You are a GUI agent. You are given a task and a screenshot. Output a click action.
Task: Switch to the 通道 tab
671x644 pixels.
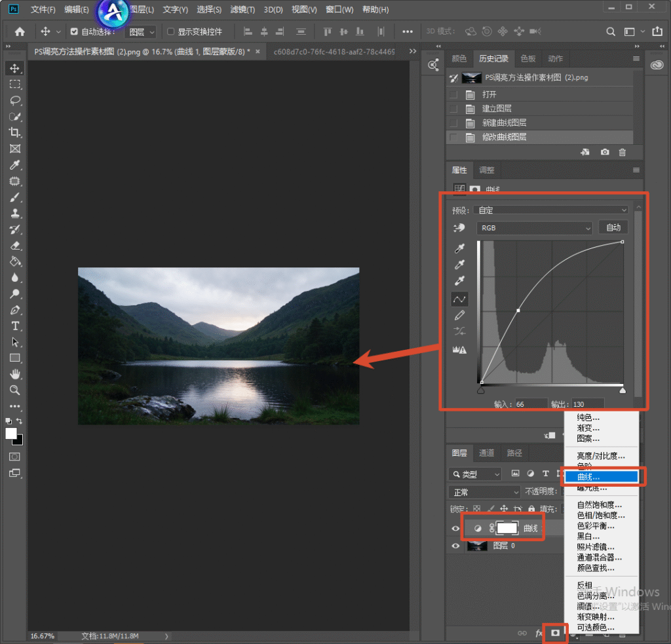point(486,453)
